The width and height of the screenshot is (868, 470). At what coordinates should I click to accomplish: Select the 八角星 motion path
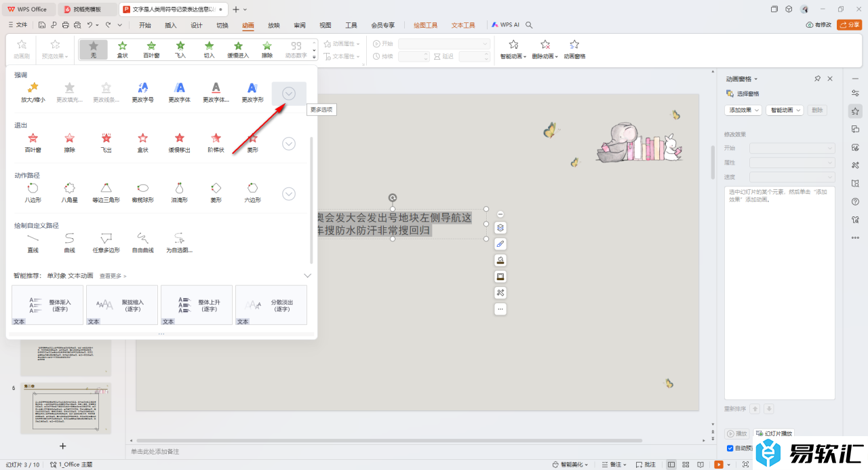tap(69, 193)
